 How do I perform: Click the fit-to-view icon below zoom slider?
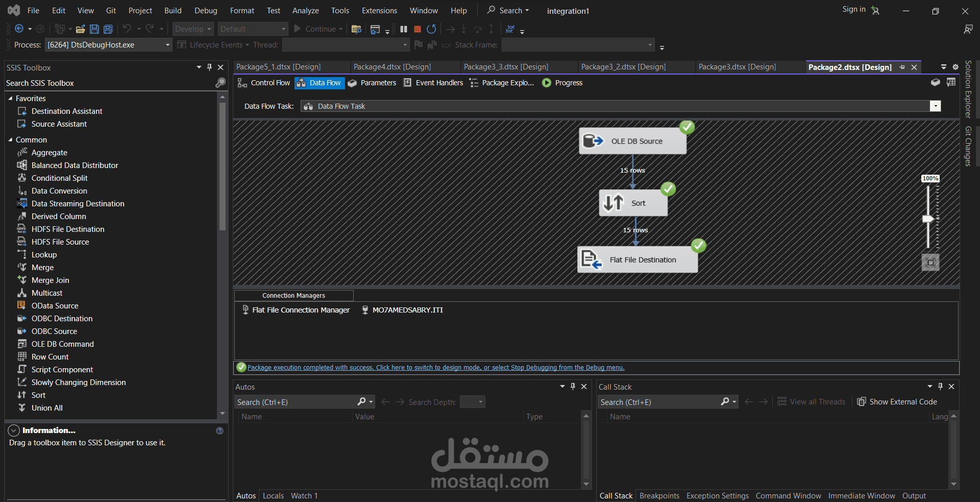[x=930, y=262]
